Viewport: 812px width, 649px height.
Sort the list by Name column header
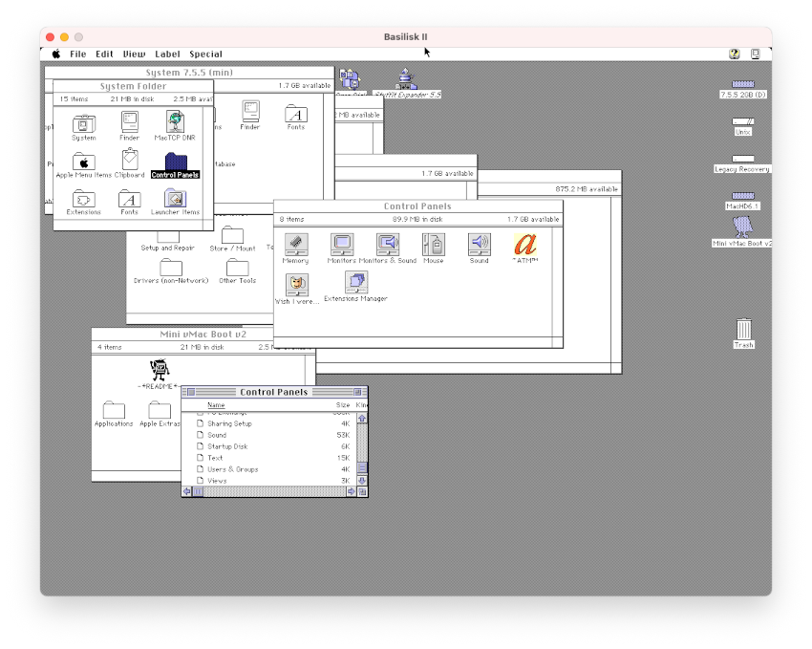tap(216, 405)
